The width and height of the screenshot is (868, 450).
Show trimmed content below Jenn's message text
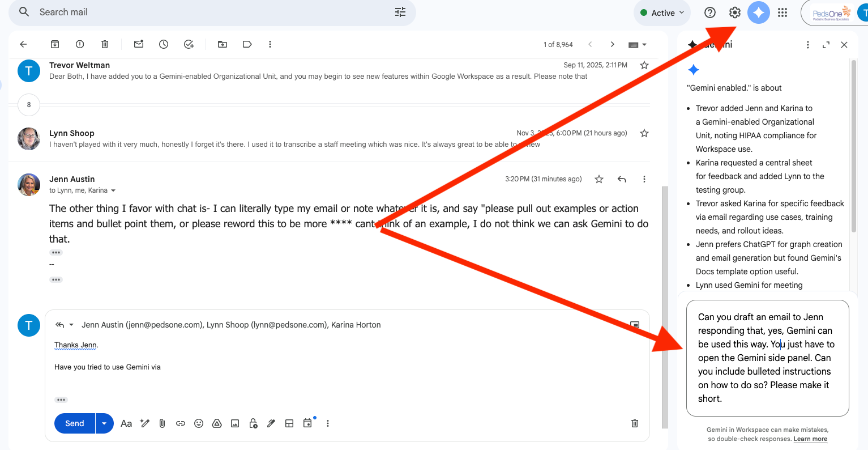[56, 253]
